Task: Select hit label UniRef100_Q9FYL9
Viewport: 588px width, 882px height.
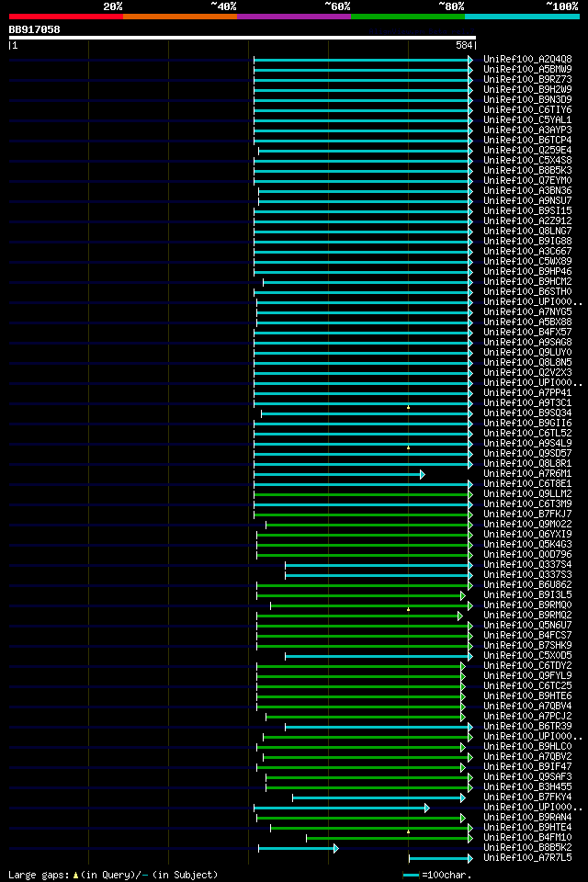Action: [x=527, y=677]
